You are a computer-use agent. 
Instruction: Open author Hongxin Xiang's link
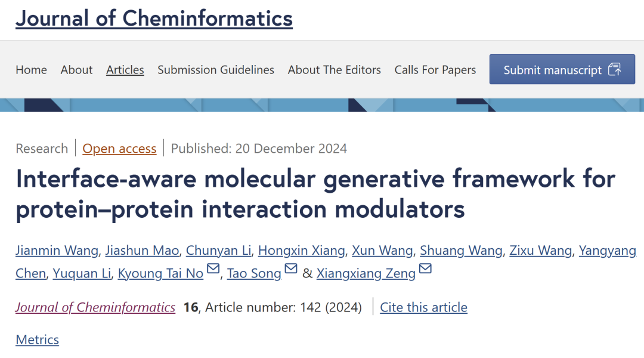pyautogui.click(x=302, y=251)
